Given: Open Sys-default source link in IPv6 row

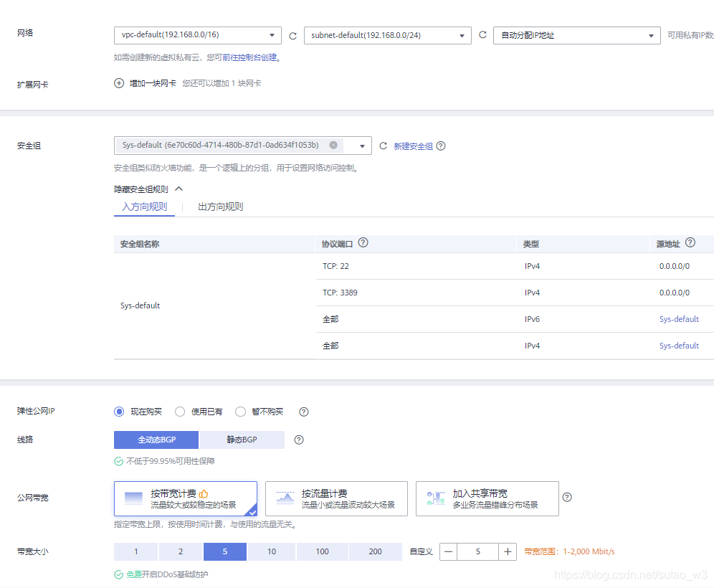Looking at the screenshot, I should [679, 319].
